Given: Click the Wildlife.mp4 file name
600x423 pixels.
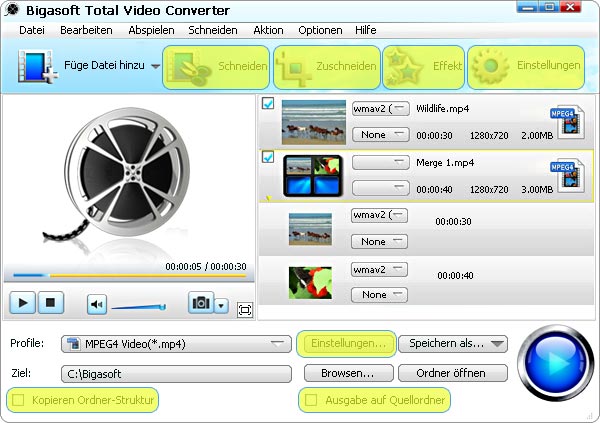Looking at the screenshot, I should click(442, 109).
